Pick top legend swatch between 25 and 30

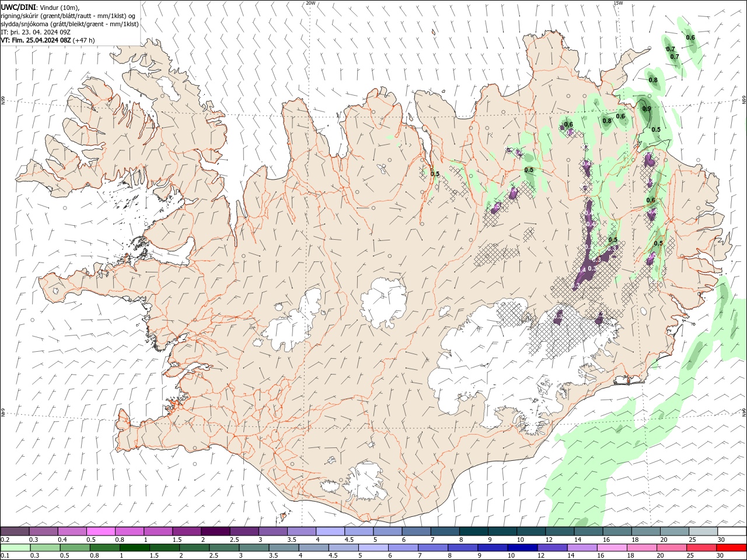pos(703,531)
